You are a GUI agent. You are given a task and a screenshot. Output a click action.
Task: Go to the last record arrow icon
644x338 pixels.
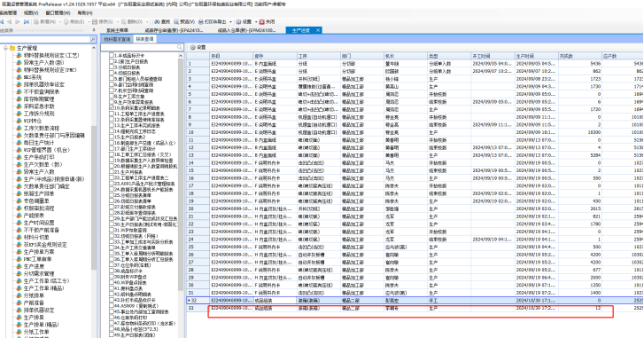tap(27, 22)
